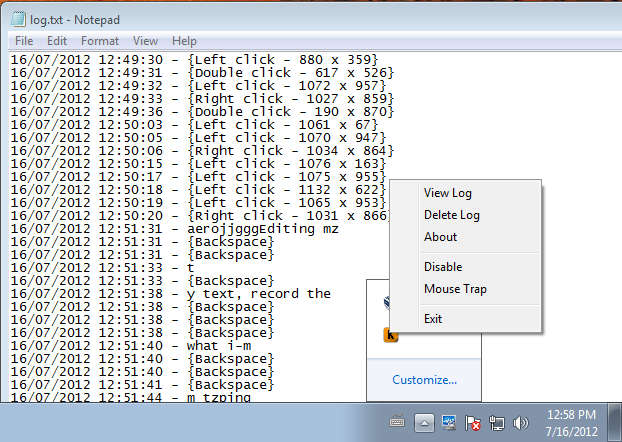
Task: Click the 'log.txt - Notepad' window title
Action: tap(75, 19)
